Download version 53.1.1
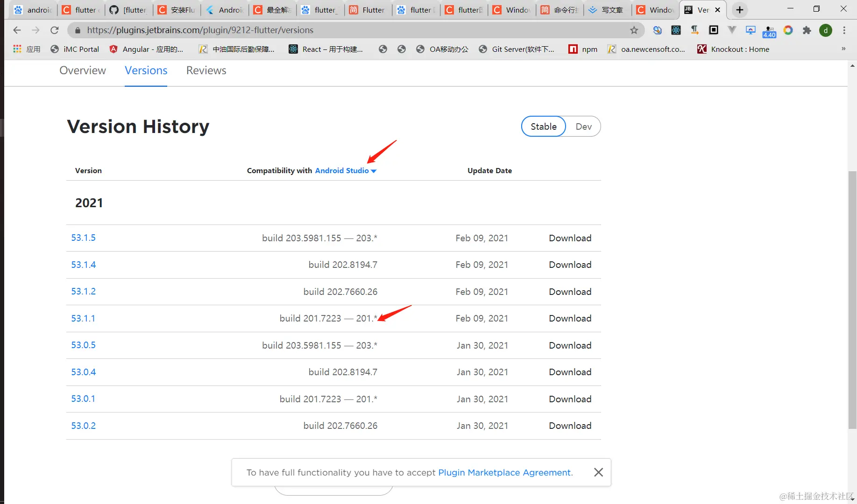This screenshot has height=504, width=857. pyautogui.click(x=570, y=318)
